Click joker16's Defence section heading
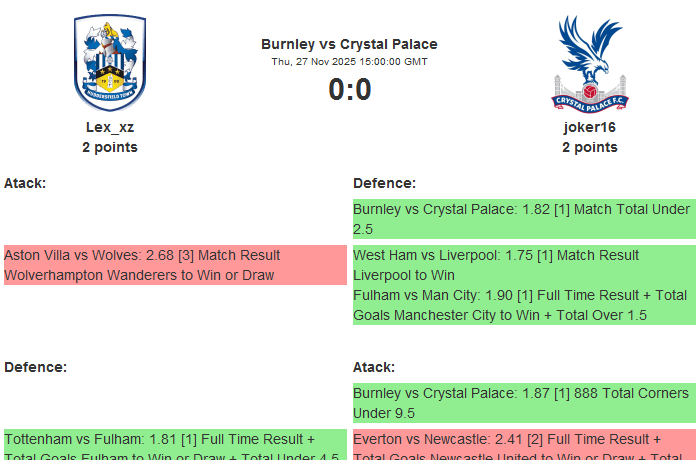This screenshot has width=700, height=460. click(384, 183)
